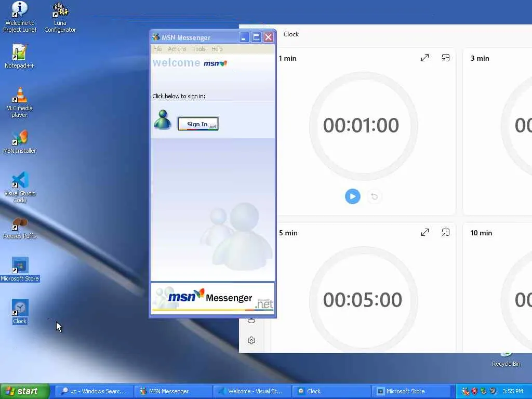The image size is (532, 399).
Task: Minimize the MSN Messenger window
Action: 244,37
